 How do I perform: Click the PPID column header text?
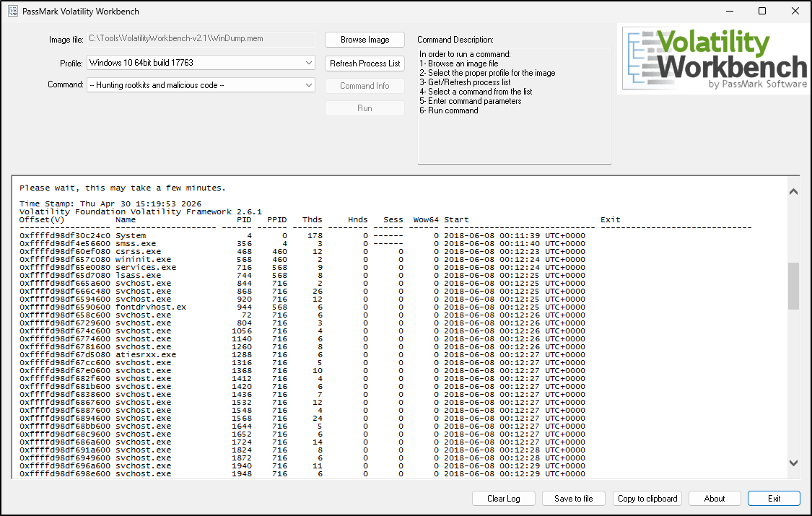277,219
